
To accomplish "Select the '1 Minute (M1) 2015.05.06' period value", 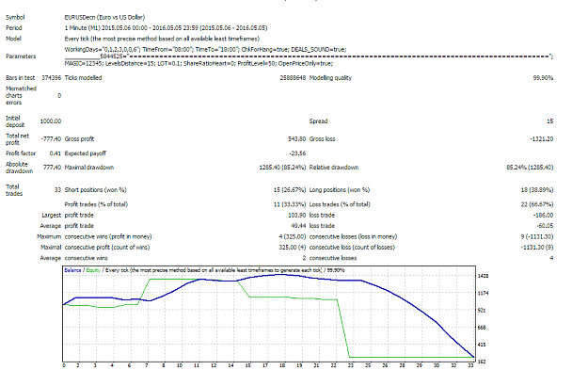I will (x=166, y=28).
